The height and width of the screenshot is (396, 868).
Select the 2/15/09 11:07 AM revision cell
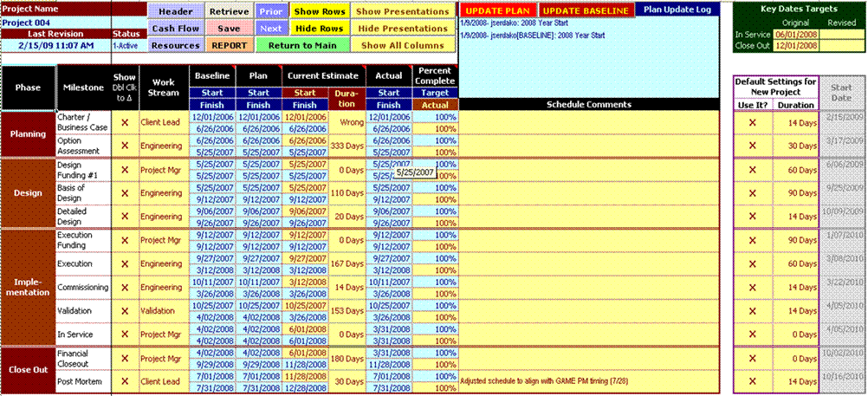(x=55, y=45)
